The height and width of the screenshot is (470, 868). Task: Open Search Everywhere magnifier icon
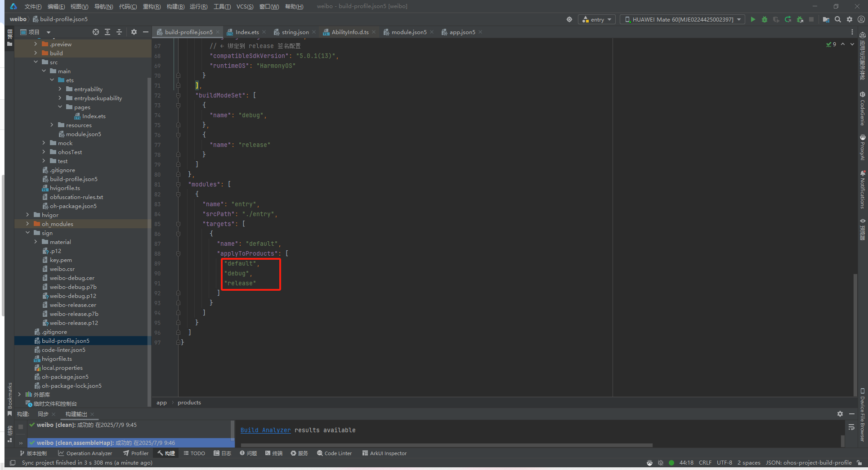[838, 19]
